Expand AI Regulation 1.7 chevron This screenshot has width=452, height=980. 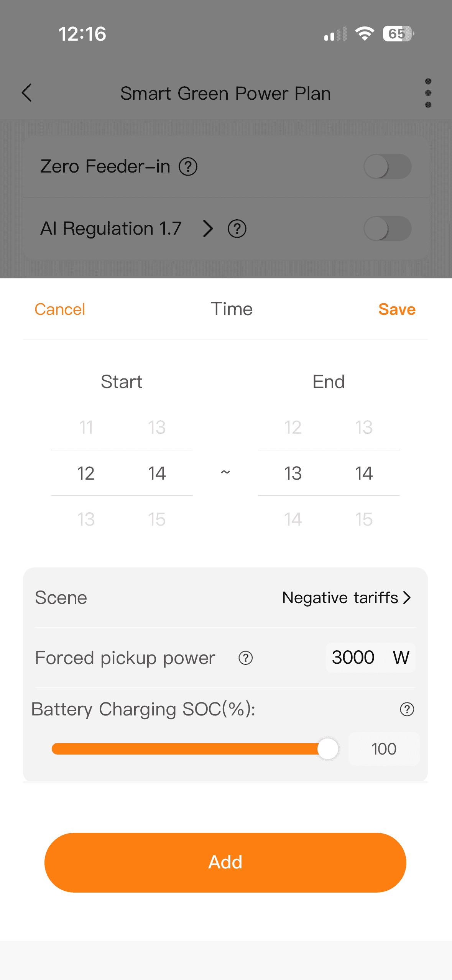tap(208, 229)
